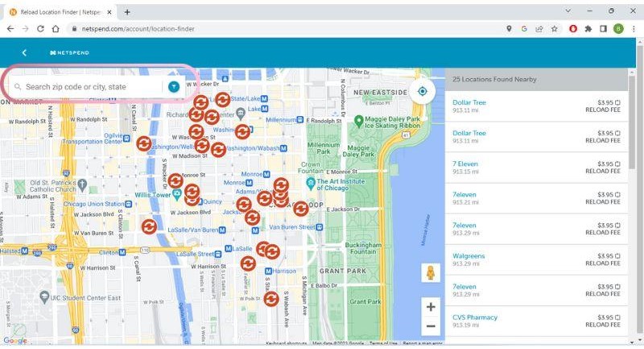This screenshot has width=644, height=349.
Task: Click the address bar URL netspend.com
Action: (x=138, y=29)
